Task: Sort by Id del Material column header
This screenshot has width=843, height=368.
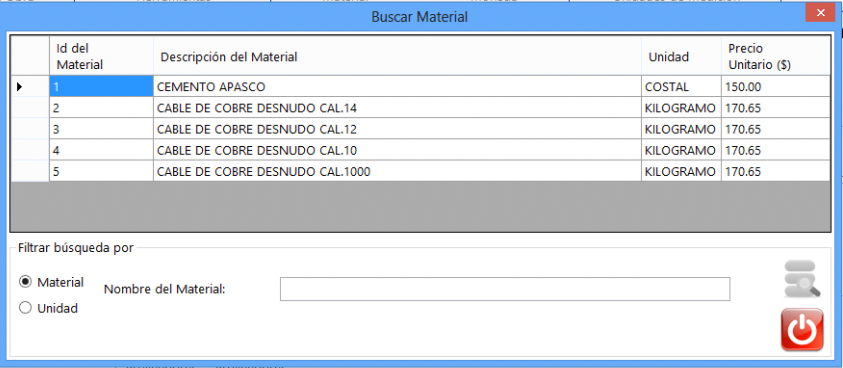Action: (x=101, y=56)
